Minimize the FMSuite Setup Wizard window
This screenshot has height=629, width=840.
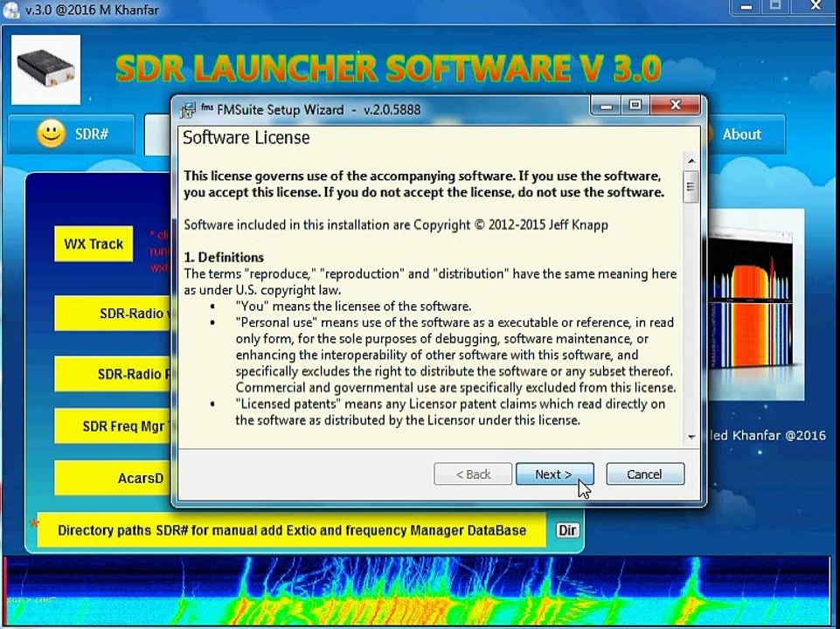coord(606,106)
